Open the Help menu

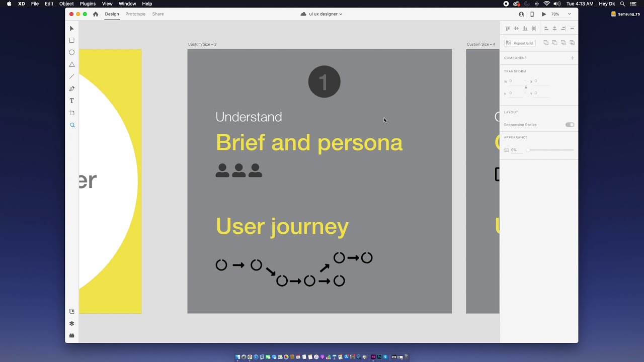(147, 4)
